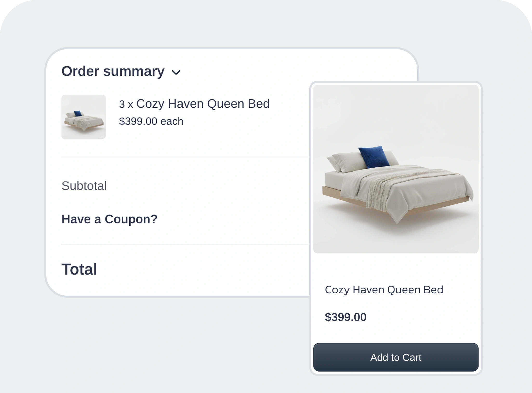Collapse the Order summary chevron
The height and width of the screenshot is (393, 532).
pyautogui.click(x=176, y=72)
